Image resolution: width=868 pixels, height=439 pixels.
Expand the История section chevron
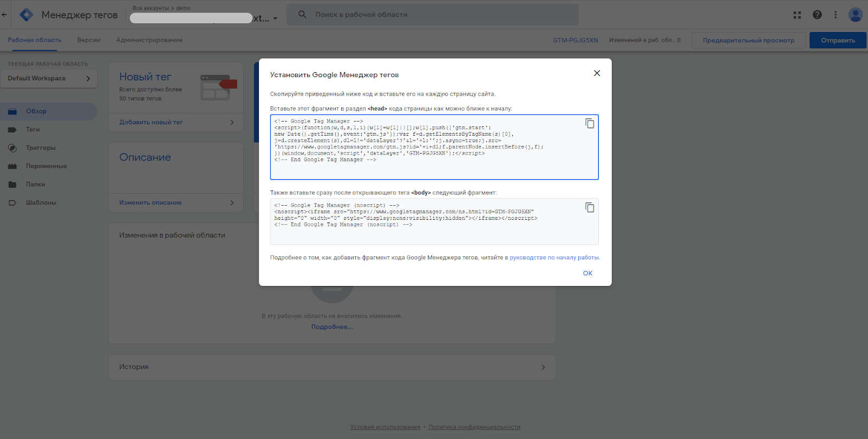[543, 367]
